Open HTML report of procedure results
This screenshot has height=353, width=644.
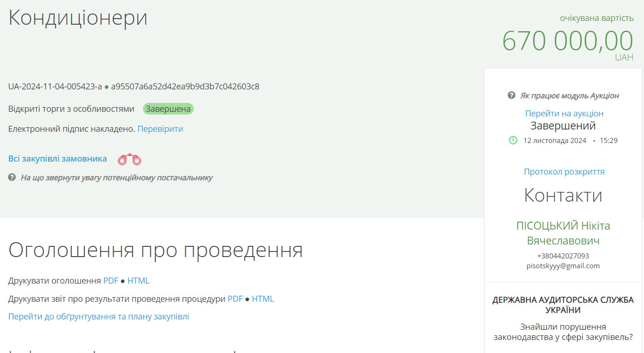pos(263,299)
